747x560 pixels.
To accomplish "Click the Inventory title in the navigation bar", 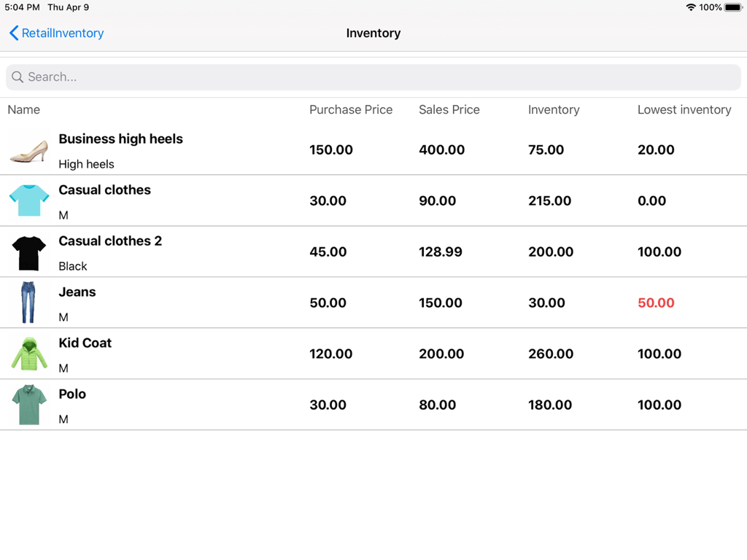I will 373,33.
